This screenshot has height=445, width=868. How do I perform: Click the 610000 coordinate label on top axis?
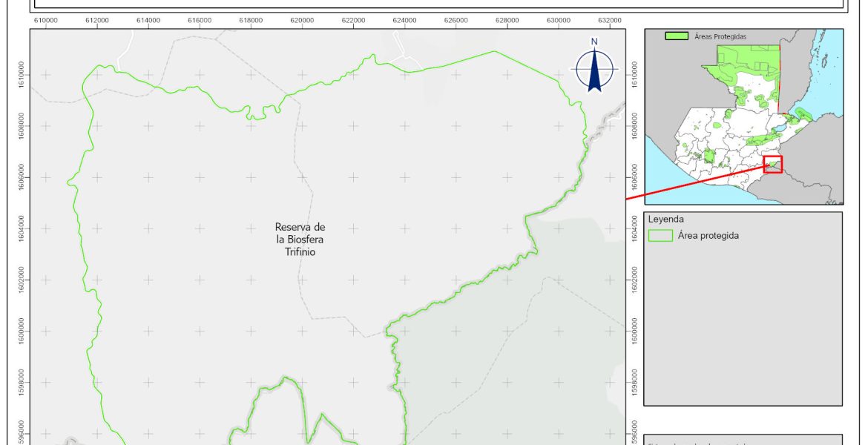click(46, 20)
